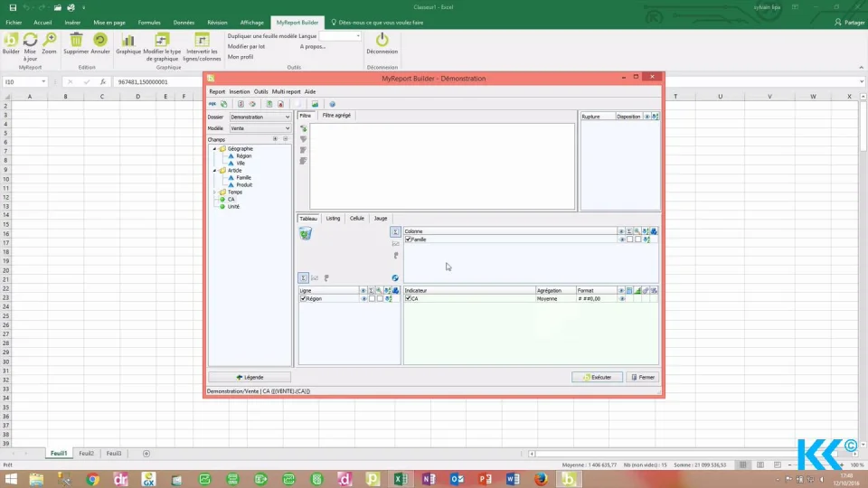
Task: Open the Report menu
Action: 217,92
